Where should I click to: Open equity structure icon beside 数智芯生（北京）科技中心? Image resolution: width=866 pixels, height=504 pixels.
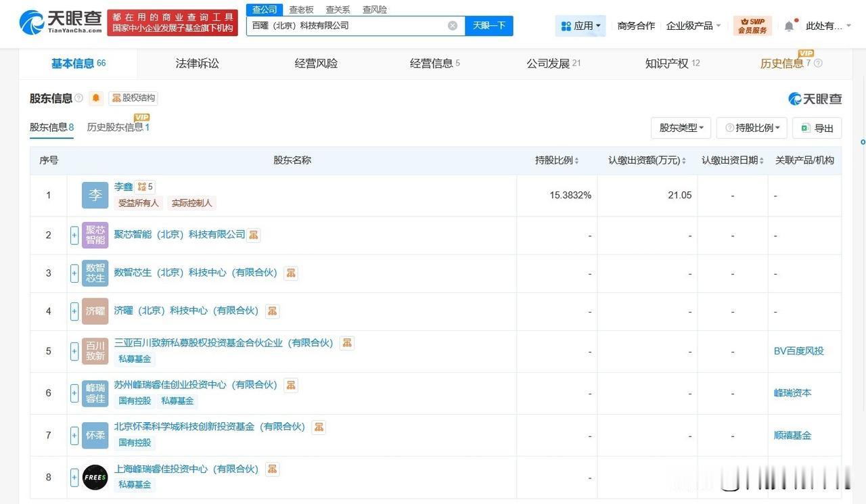click(x=291, y=273)
